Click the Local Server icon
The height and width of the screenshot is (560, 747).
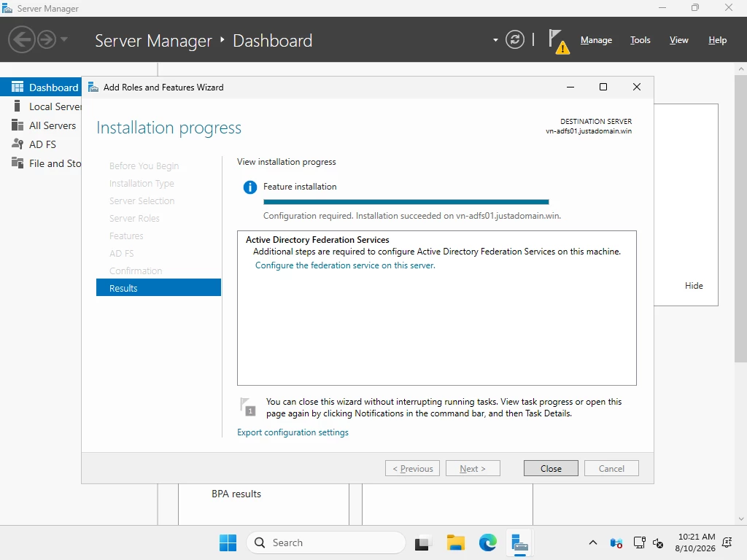18,106
